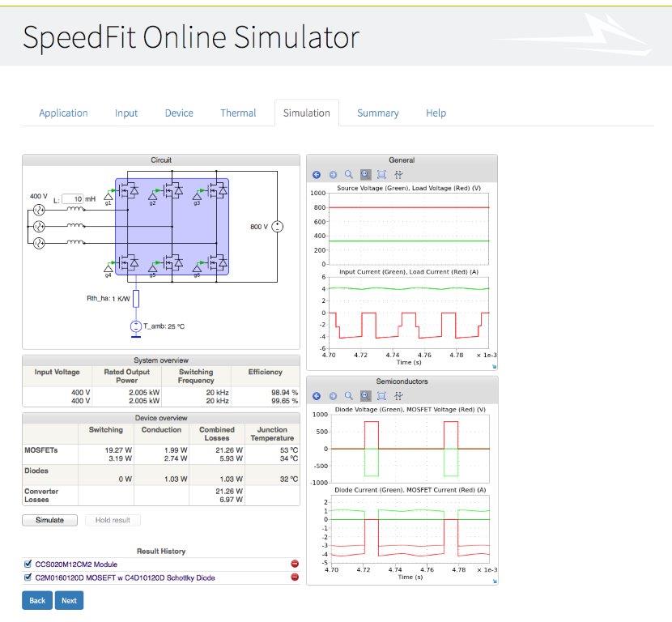Click the SpeedFit Online Simulator title
The height and width of the screenshot is (622, 672).
click(191, 37)
